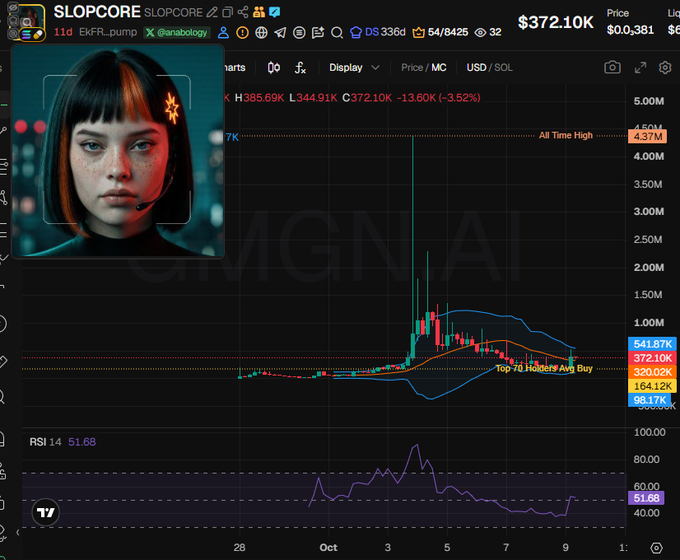Image resolution: width=680 pixels, height=560 pixels.
Task: Copy the token name with copy icon
Action: [x=227, y=12]
